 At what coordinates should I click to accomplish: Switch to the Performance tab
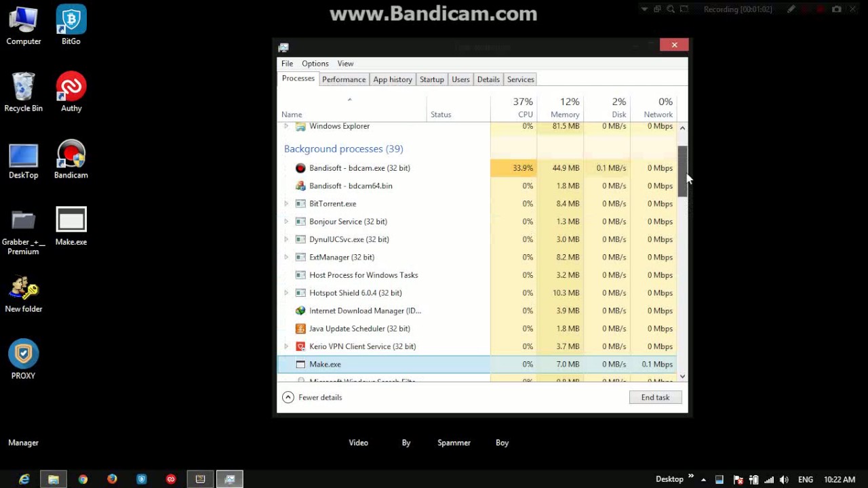tap(344, 79)
